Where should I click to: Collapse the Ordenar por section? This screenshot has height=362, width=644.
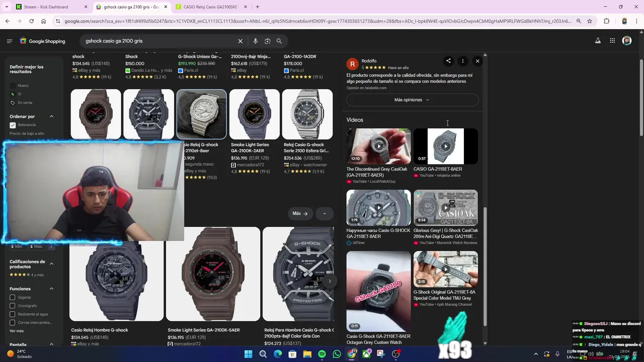tap(51, 117)
